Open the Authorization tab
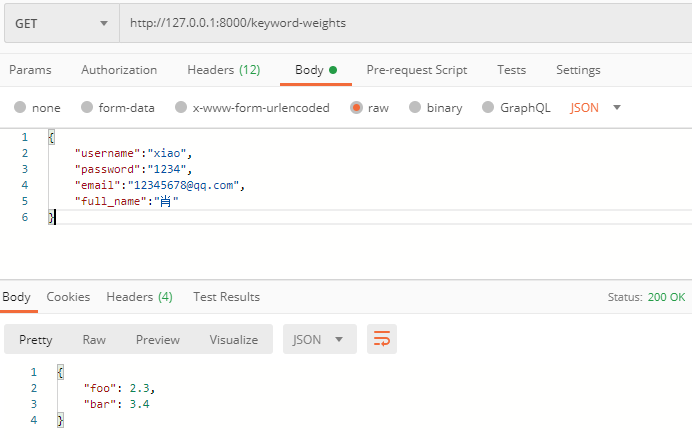 tap(119, 70)
